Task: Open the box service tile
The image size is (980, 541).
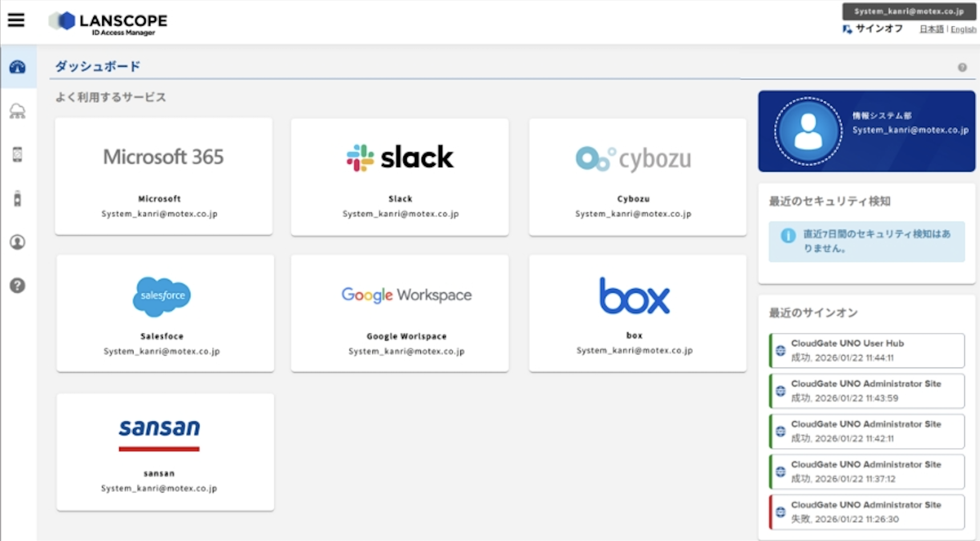Action: click(x=637, y=313)
